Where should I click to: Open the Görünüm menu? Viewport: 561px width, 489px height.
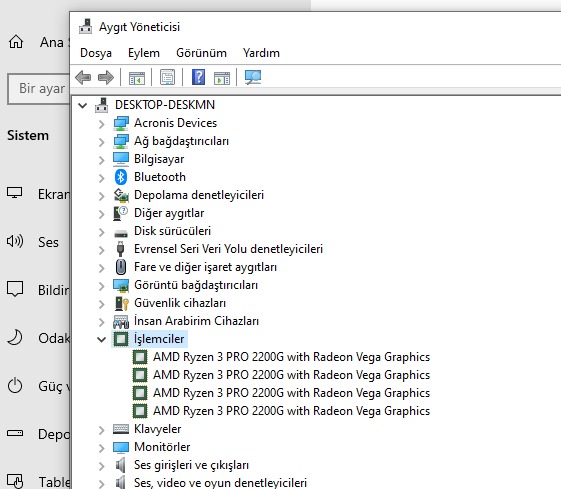pyautogui.click(x=201, y=53)
